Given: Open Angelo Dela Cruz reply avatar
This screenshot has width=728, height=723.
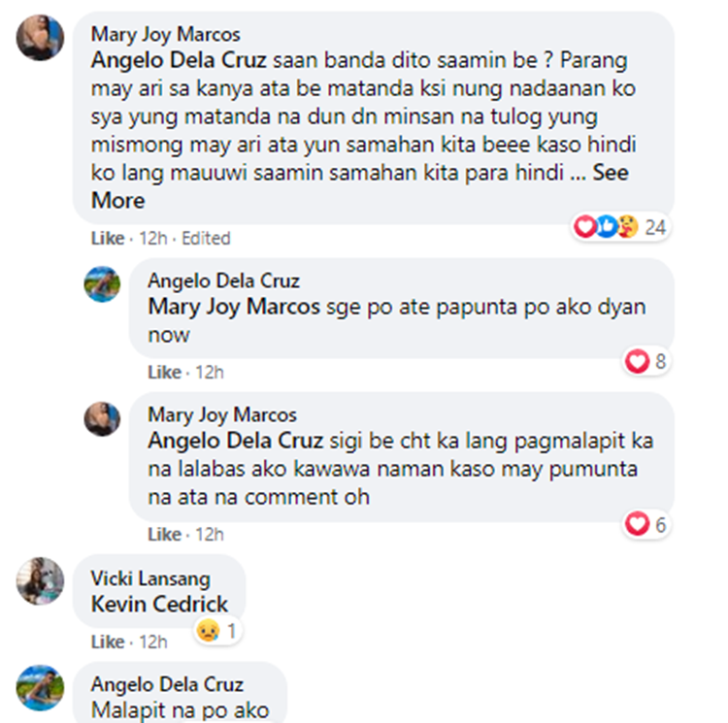Looking at the screenshot, I should click(x=102, y=284).
